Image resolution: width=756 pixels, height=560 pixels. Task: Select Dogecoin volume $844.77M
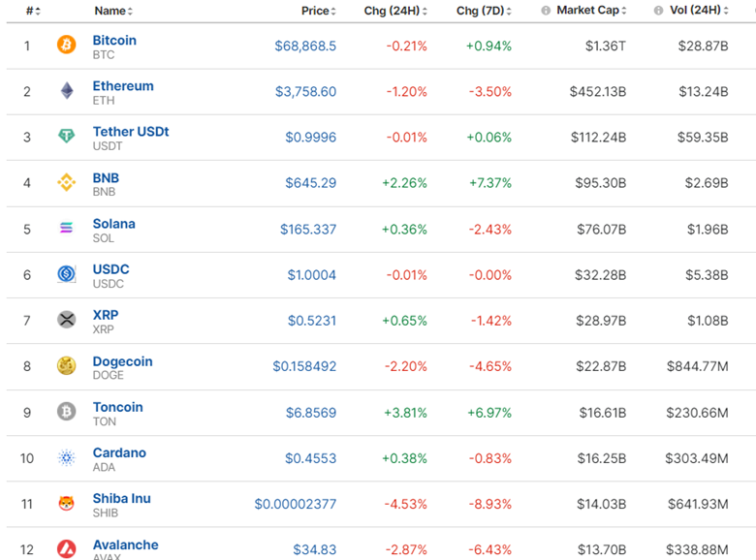697,367
